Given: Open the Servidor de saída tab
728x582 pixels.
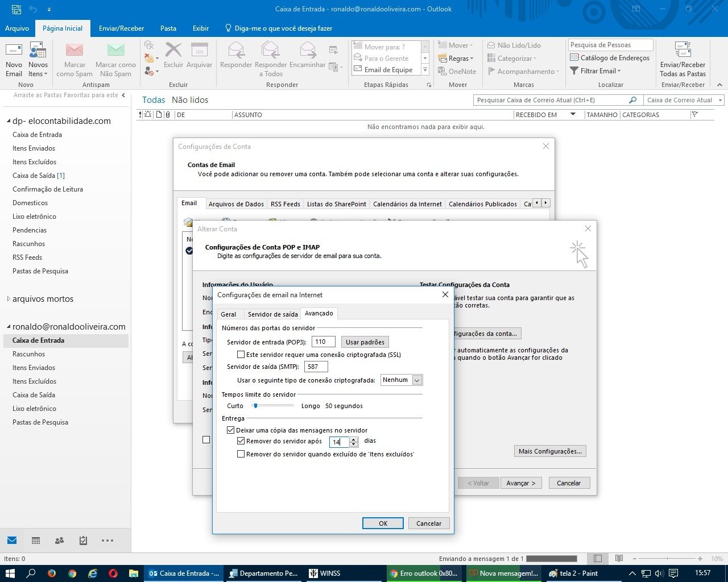Looking at the screenshot, I should click(x=272, y=314).
